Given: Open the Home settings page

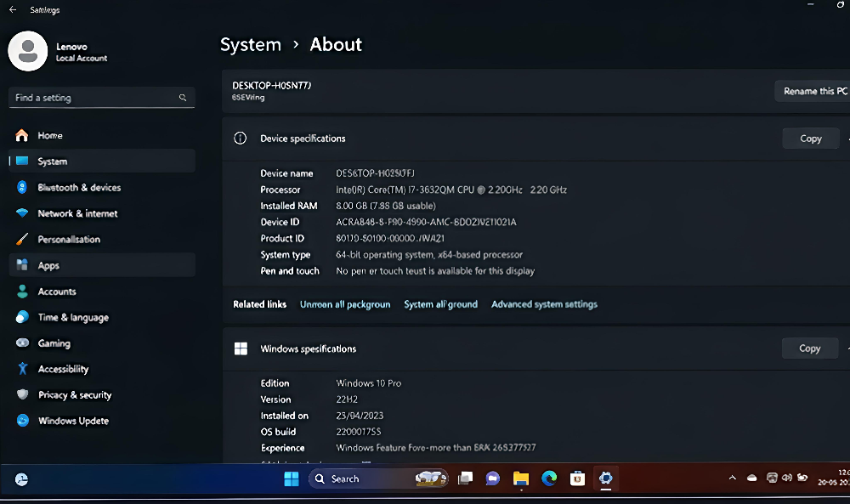Looking at the screenshot, I should point(102,135).
